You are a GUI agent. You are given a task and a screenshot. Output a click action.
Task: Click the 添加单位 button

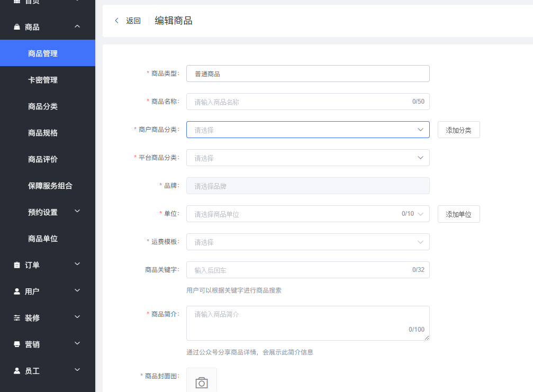pyautogui.click(x=458, y=214)
